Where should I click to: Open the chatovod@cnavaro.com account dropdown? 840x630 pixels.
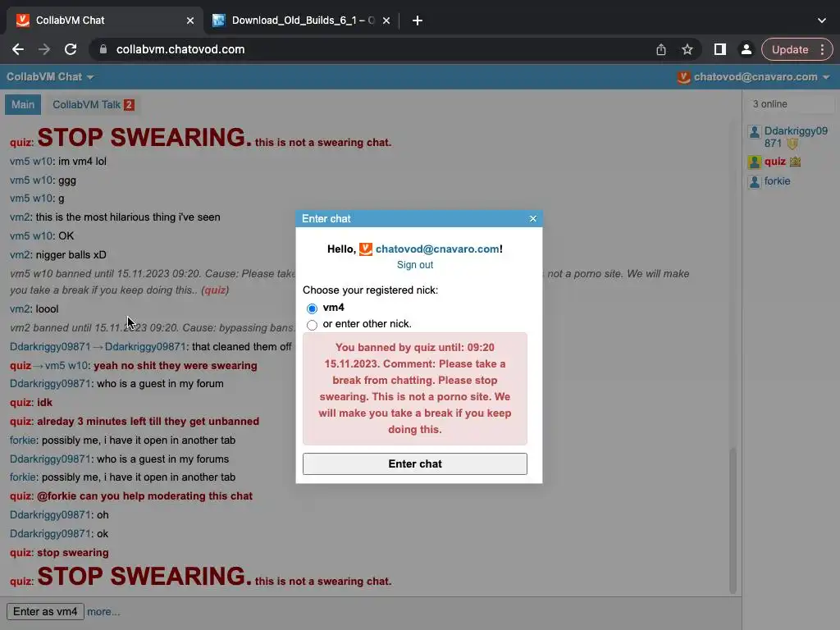(x=761, y=76)
